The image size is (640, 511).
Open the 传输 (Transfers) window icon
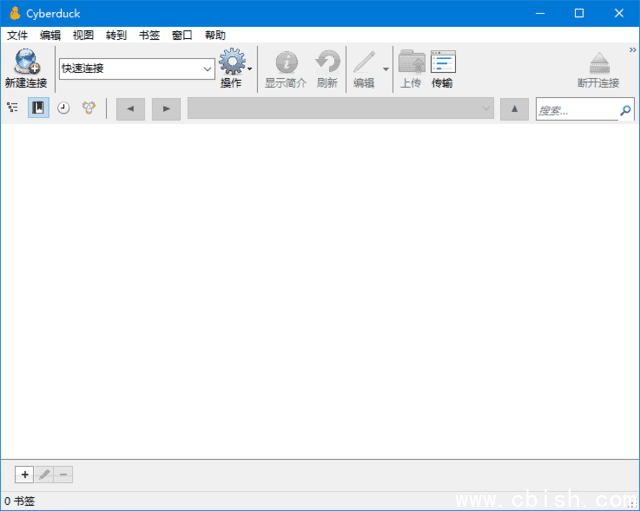click(442, 63)
